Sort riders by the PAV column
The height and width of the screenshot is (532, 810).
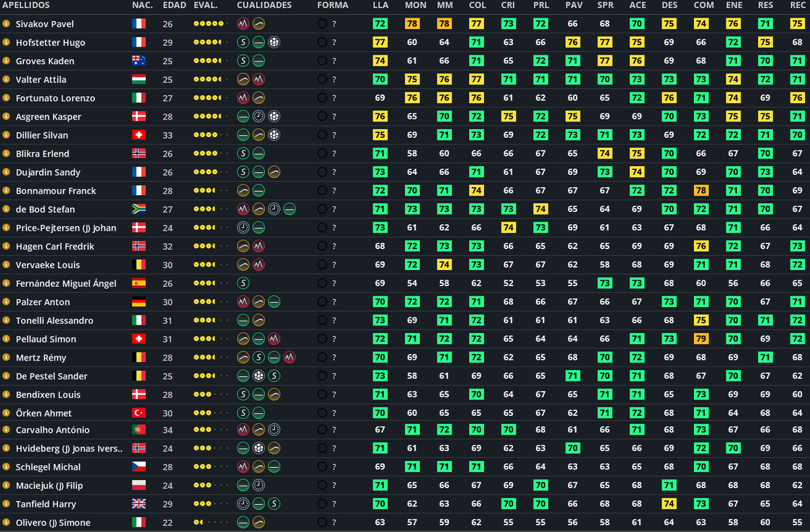(574, 5)
